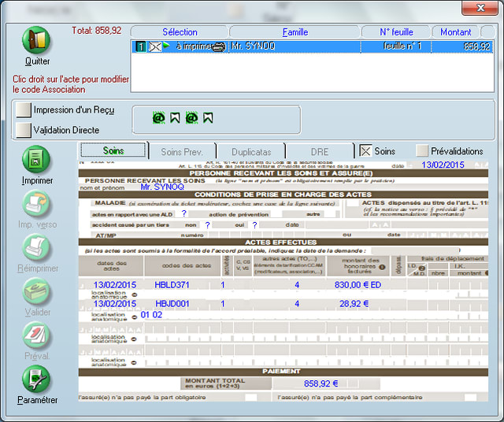Select the DRE tab
Image resolution: width=504 pixels, height=422 pixels.
point(319,151)
